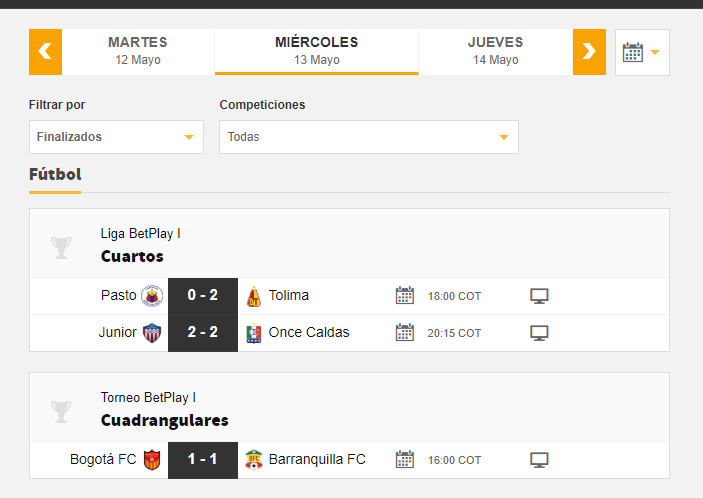Open the Junior vs Once Caldas 2-2 score
This screenshot has width=703, height=498.
[x=203, y=333]
